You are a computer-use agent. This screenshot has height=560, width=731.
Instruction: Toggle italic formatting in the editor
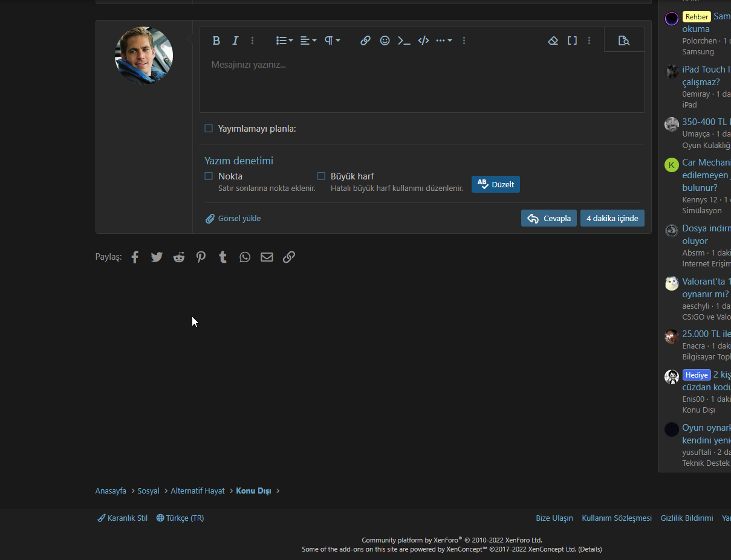(x=235, y=40)
